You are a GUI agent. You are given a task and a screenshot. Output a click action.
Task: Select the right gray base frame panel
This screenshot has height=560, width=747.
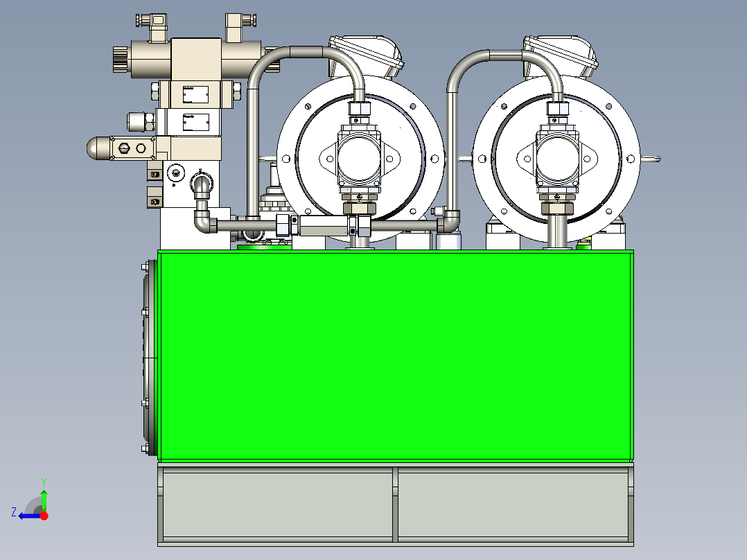coord(513,505)
